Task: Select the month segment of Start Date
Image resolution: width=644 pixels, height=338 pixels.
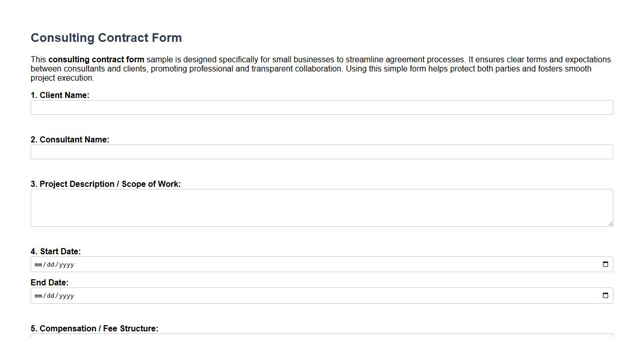Action: click(x=38, y=264)
